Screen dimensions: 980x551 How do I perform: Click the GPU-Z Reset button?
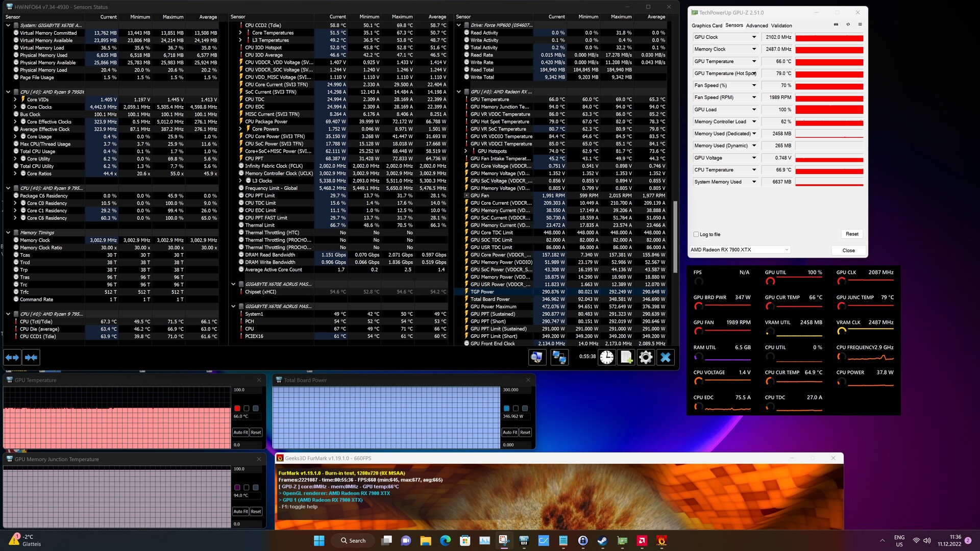click(852, 234)
